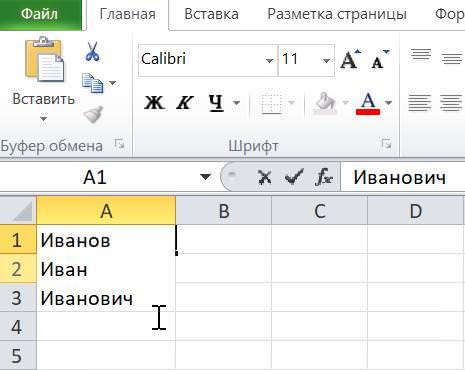
Task: Switch to the Вставка tab
Action: pyautogui.click(x=211, y=14)
